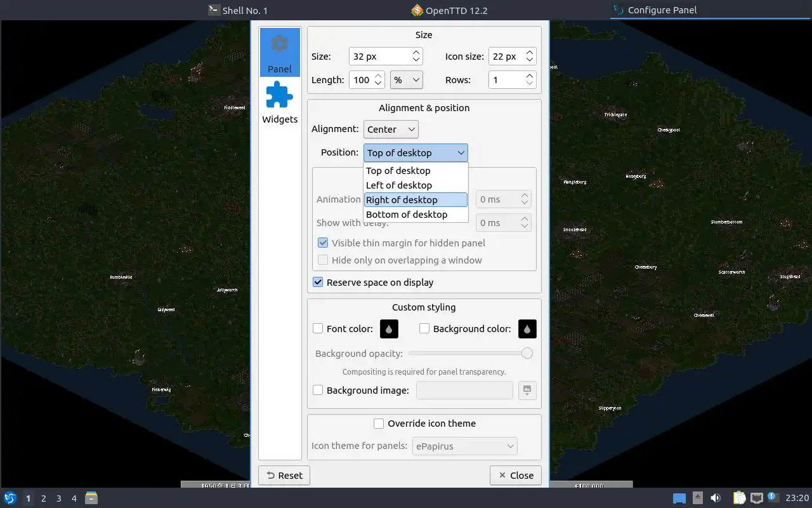
Task: Click the OpenTTD 12.2 window icon
Action: [417, 10]
